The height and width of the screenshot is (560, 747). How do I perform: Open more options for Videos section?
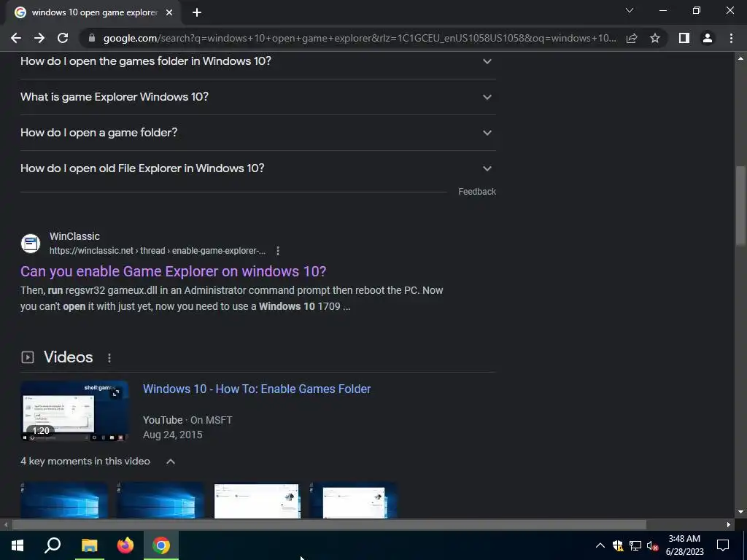pyautogui.click(x=109, y=357)
